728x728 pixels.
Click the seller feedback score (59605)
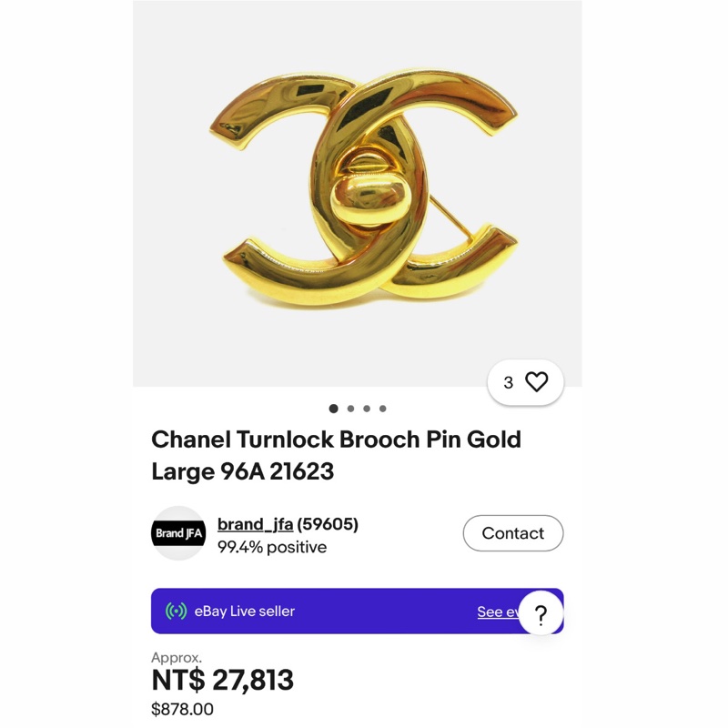(328, 523)
